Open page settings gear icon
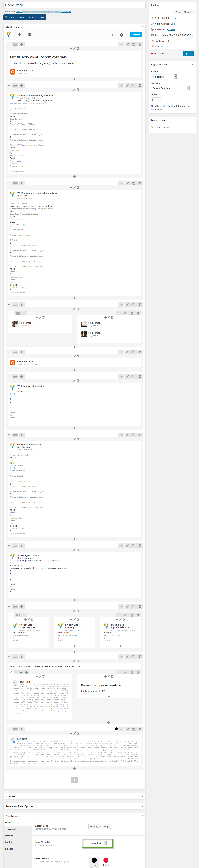The height and width of the screenshot is (868, 199). (x=121, y=35)
